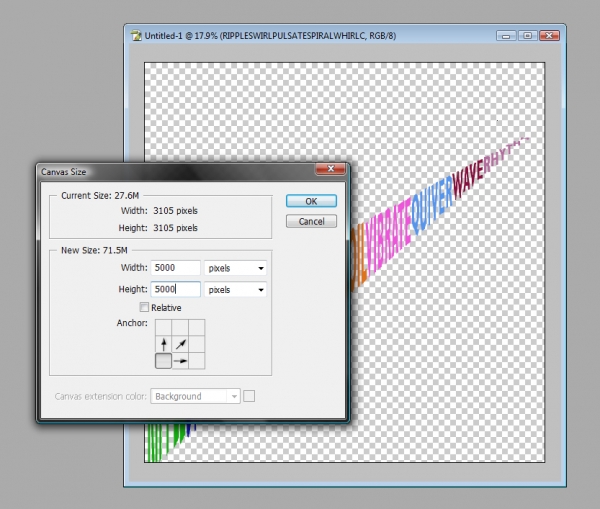Click the canvas extension color swatch
Image resolution: width=600 pixels, height=509 pixels.
point(249,396)
